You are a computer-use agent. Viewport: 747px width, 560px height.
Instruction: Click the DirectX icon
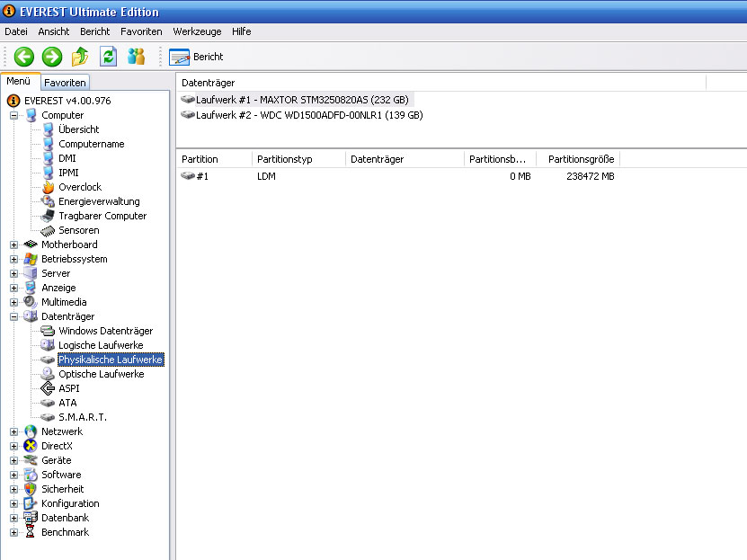(x=31, y=446)
